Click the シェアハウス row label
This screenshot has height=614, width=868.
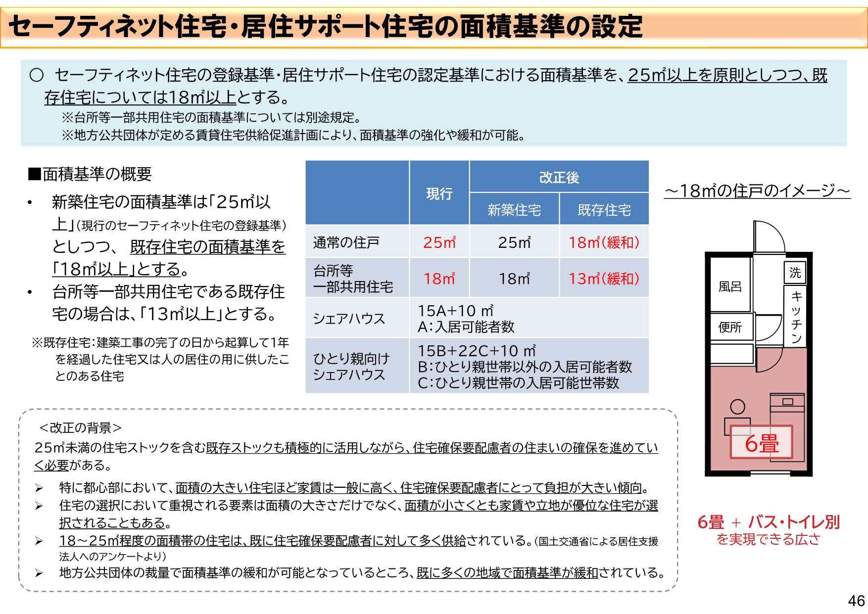[349, 318]
